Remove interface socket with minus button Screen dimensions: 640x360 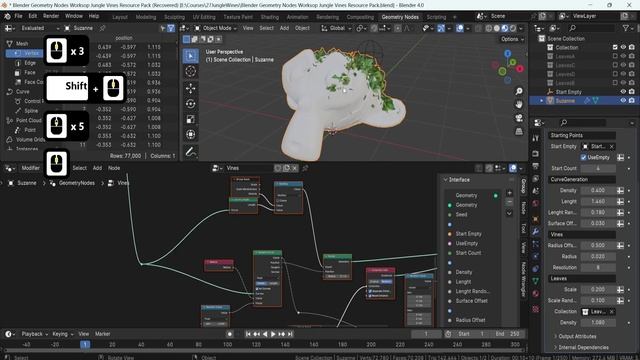tap(509, 202)
